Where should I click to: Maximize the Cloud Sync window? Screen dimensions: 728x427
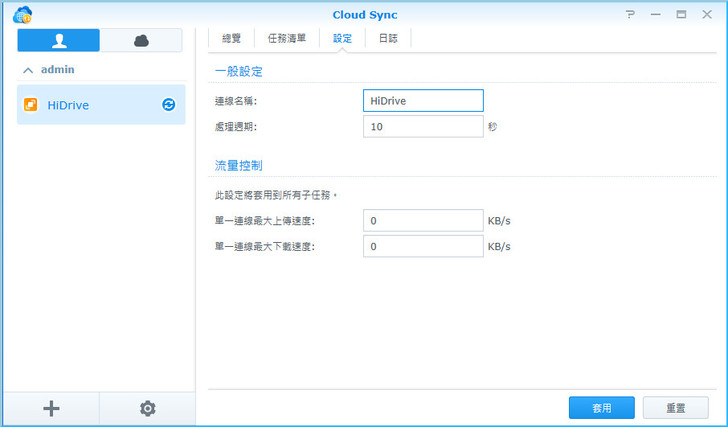coord(681,15)
